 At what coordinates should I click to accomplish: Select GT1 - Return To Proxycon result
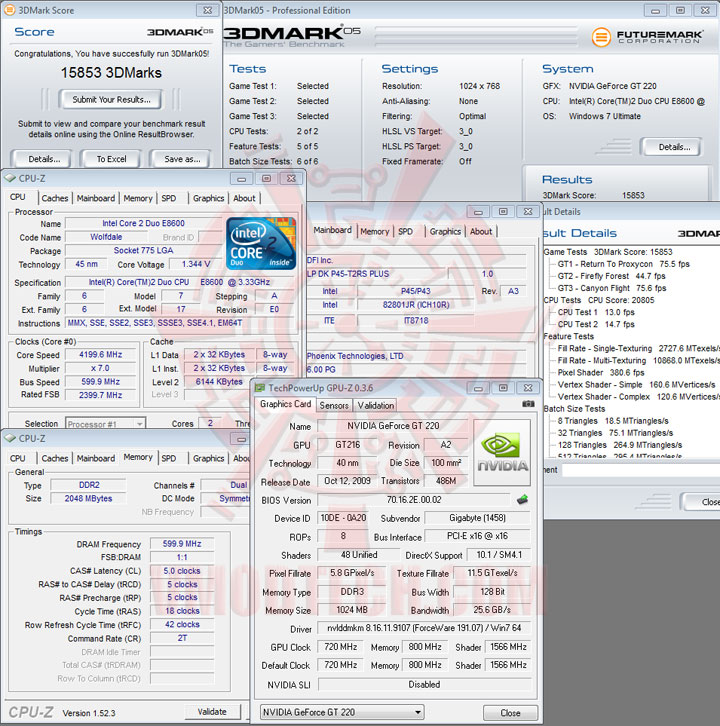[x=623, y=264]
